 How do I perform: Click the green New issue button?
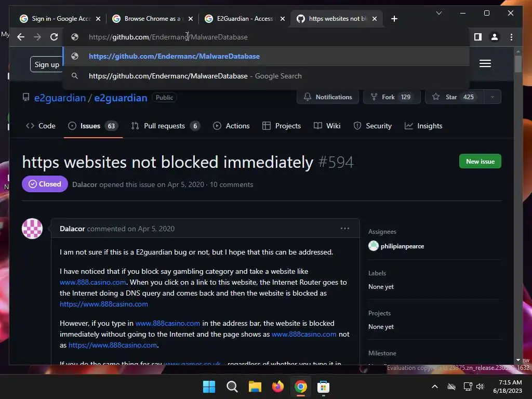tap(480, 162)
